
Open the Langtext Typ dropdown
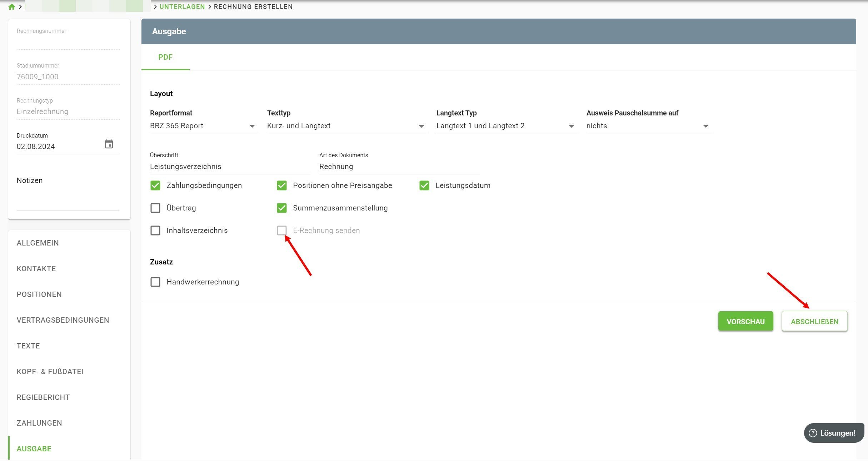coord(506,126)
